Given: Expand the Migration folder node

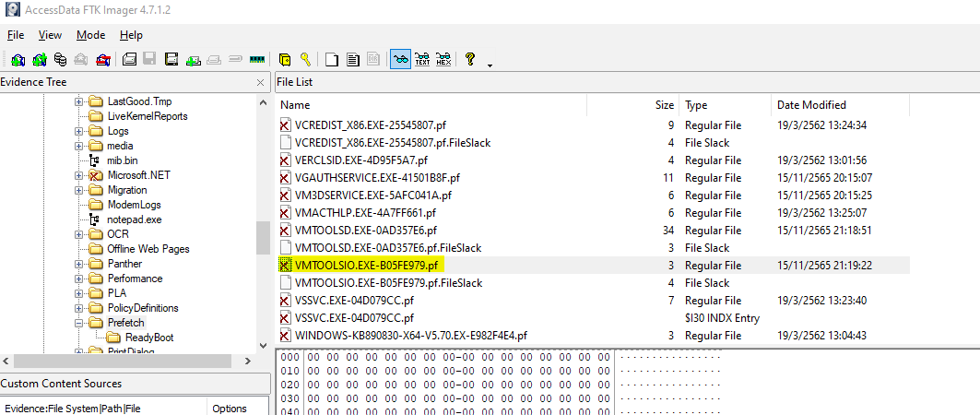Looking at the screenshot, I should pos(78,190).
